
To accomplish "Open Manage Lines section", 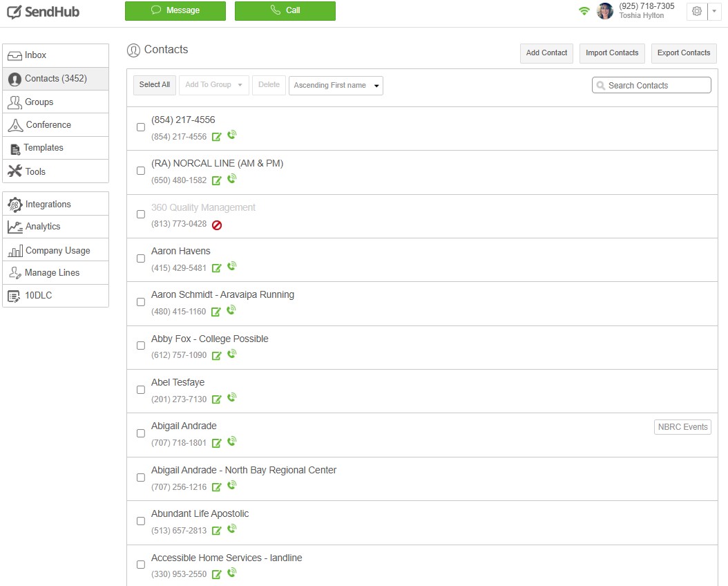I will [56, 272].
